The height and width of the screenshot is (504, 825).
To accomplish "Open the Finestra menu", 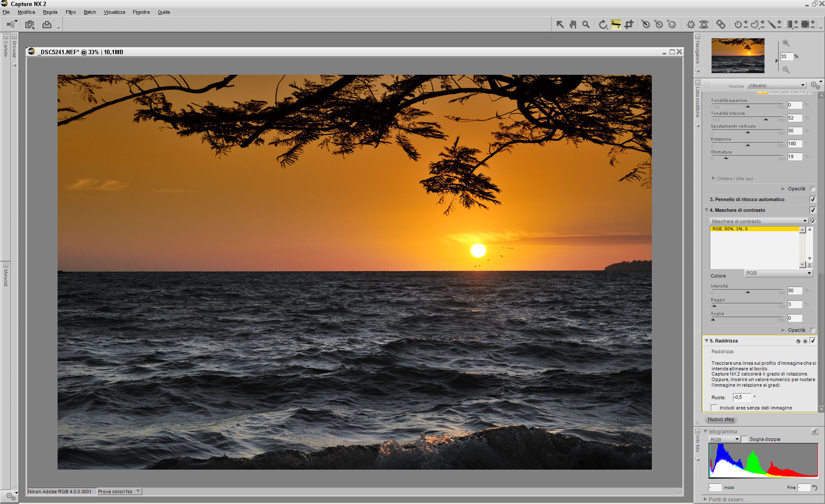I will [x=141, y=12].
